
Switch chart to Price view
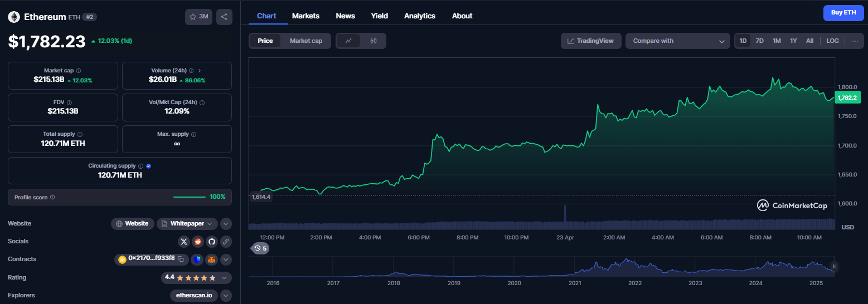click(x=265, y=41)
